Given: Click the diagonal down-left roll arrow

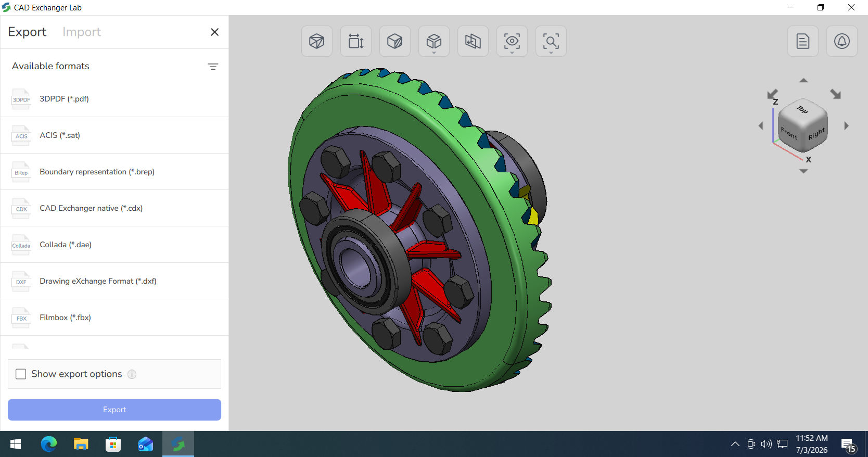Looking at the screenshot, I should pyautogui.click(x=772, y=94).
